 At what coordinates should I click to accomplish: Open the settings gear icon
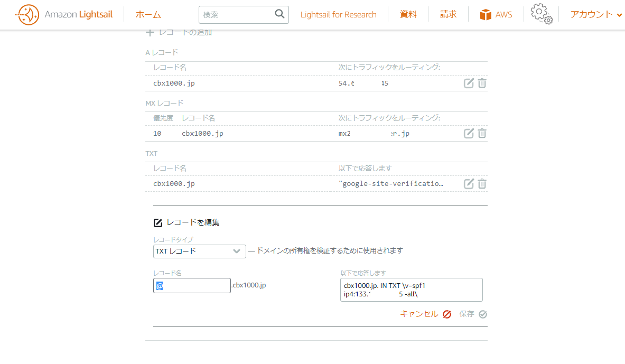click(541, 14)
